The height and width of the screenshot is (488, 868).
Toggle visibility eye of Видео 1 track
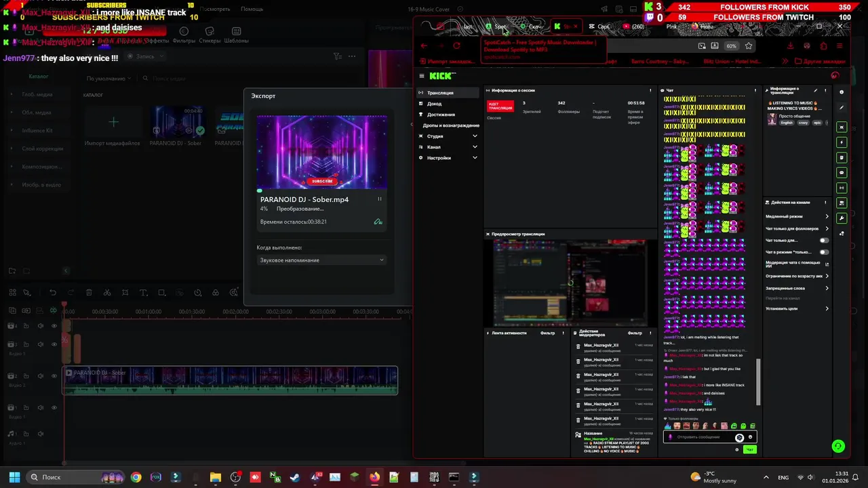pos(54,408)
